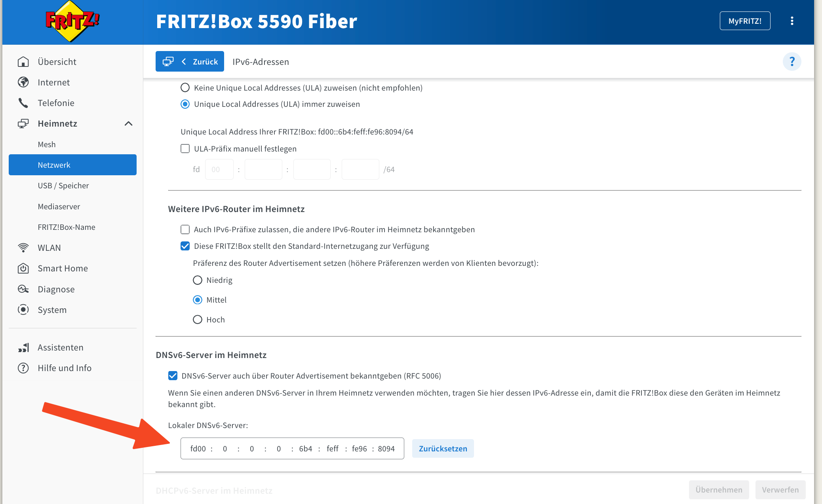Image resolution: width=822 pixels, height=504 pixels.
Task: Click the Assistenten wizard icon
Action: (x=23, y=347)
